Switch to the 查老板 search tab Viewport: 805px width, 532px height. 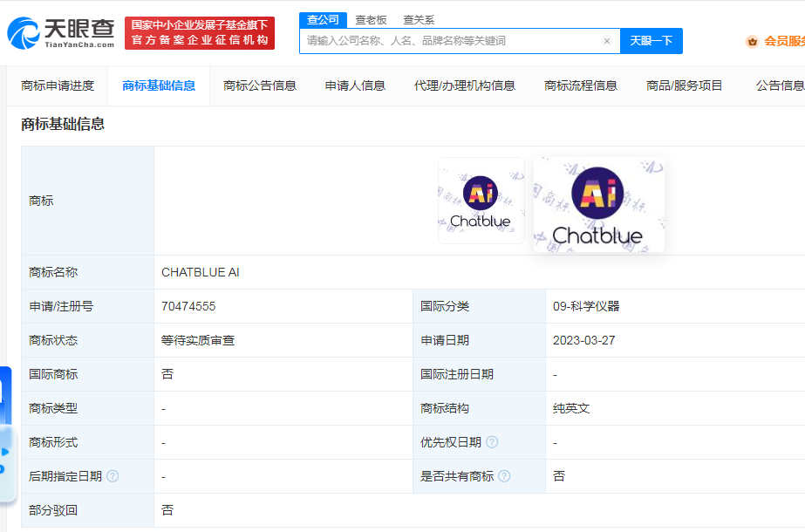coord(371,20)
